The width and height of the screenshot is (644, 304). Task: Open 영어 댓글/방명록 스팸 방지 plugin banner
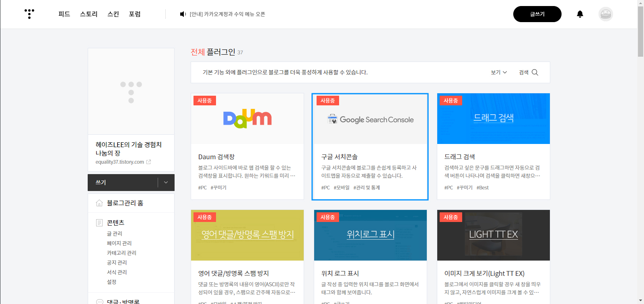[x=247, y=235]
